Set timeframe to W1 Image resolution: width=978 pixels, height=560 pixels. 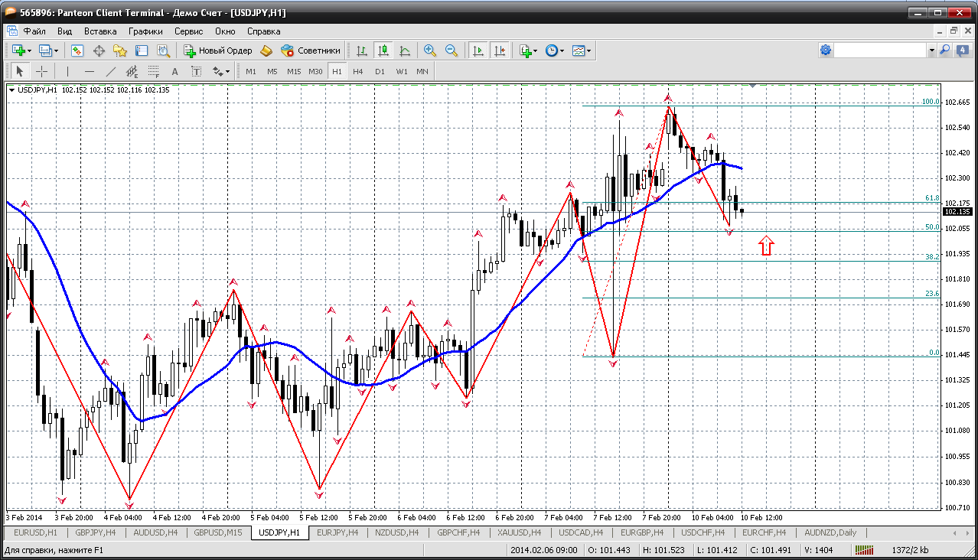point(401,71)
